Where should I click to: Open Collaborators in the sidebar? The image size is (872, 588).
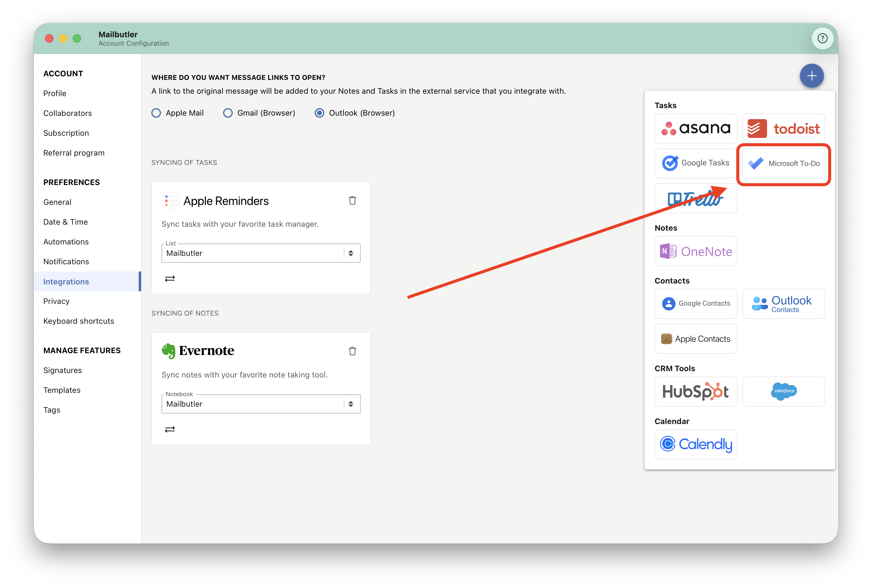tap(68, 113)
